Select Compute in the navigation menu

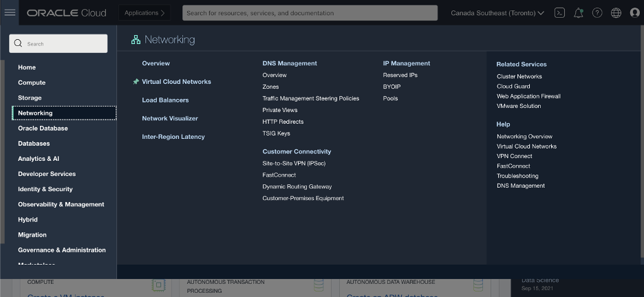point(32,82)
